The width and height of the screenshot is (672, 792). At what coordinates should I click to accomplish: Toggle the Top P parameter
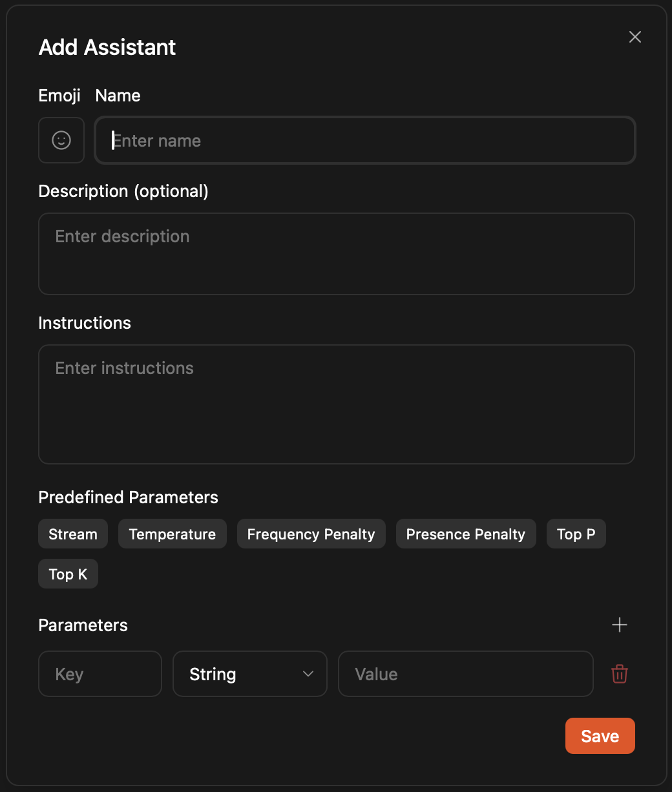(x=576, y=534)
